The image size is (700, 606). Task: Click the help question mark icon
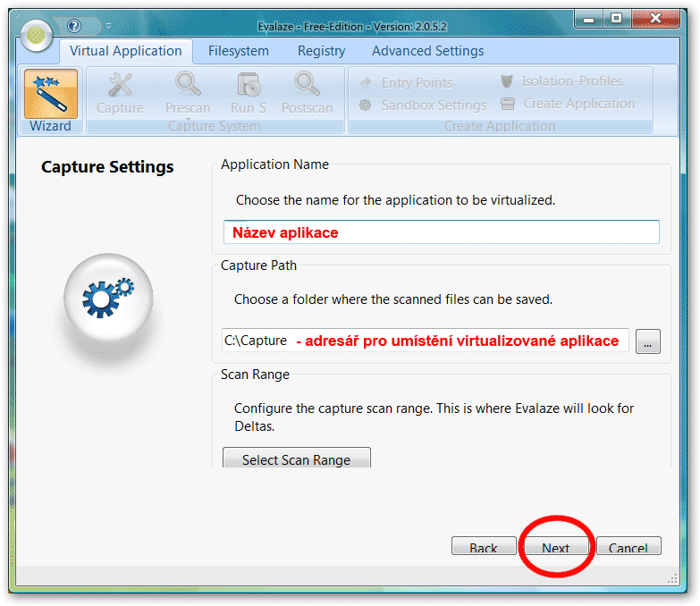(74, 26)
